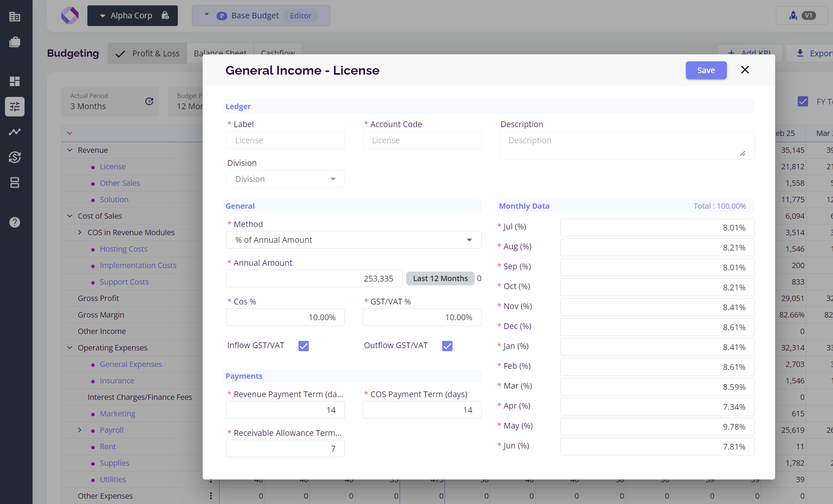Toggle the Outflow GST/VAT checkbox
The width and height of the screenshot is (833, 504).
[x=447, y=346]
